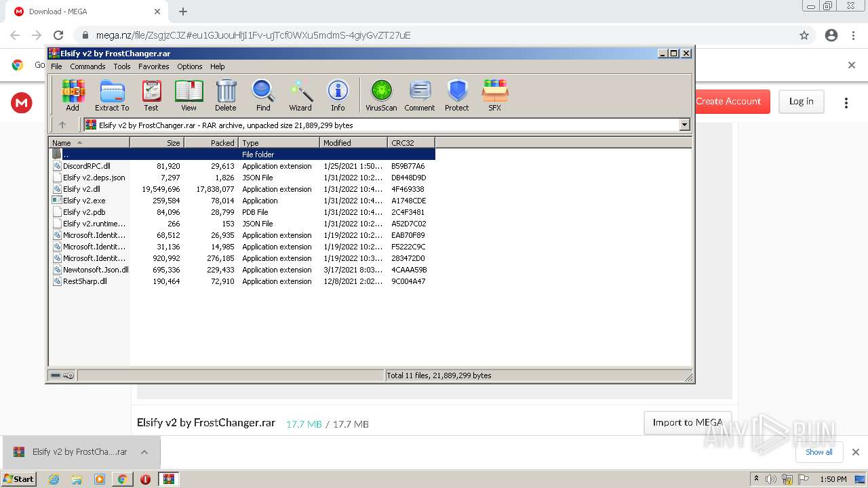
Task: Sort by the Modified column header
Action: 353,143
